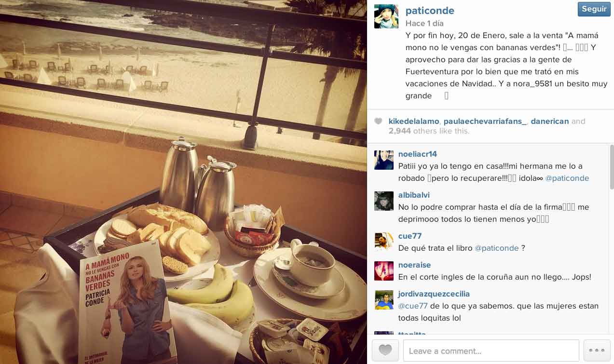
Task: Open cue77's profile avatar
Action: [384, 242]
